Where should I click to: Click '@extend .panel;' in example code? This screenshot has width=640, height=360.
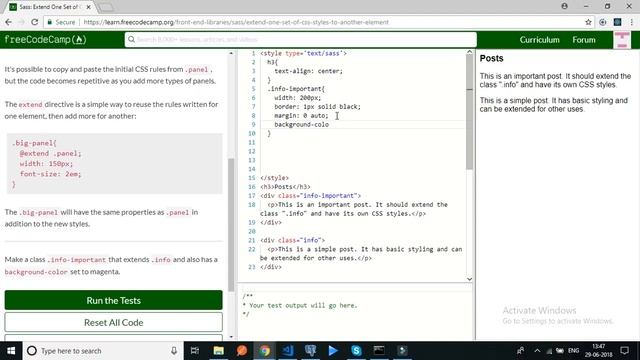[51, 153]
